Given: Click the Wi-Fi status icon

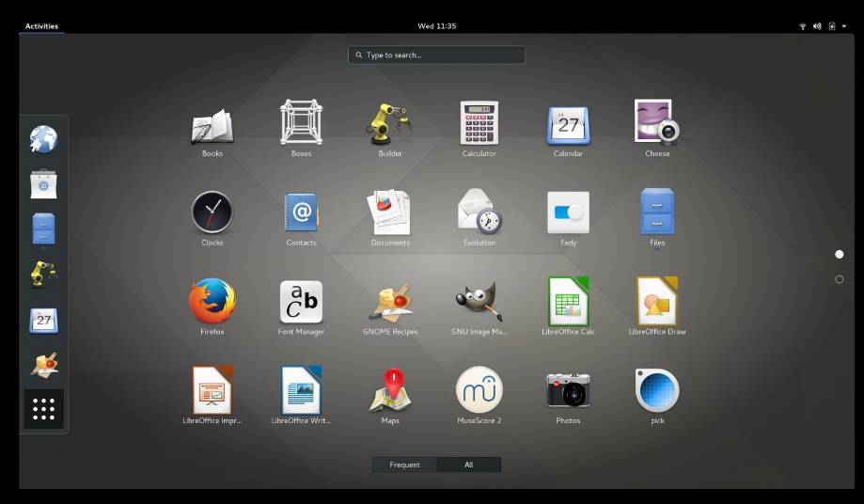Looking at the screenshot, I should 803,26.
